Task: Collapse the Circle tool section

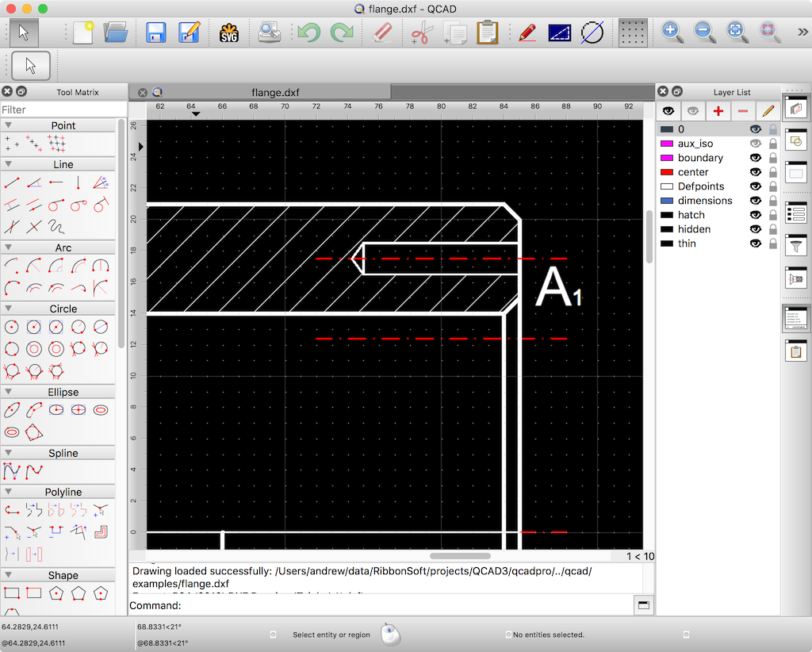Action: coord(9,309)
